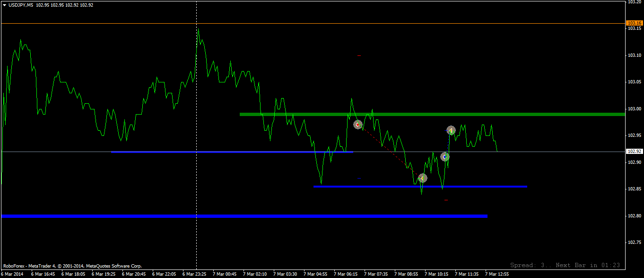Click the white dotted vertical period separator
This screenshot has height=278, width=644.
[x=196, y=135]
